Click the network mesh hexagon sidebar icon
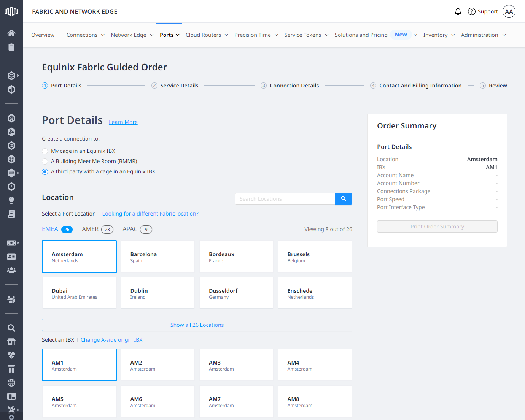525x420 pixels. [x=11, y=118]
